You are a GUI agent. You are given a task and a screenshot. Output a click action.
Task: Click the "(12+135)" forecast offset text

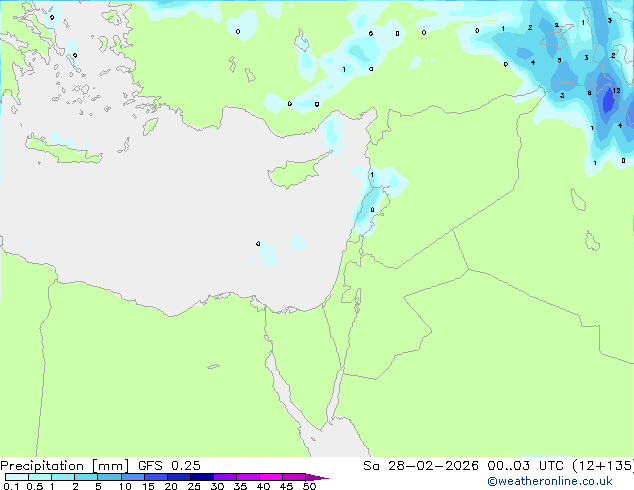click(x=603, y=466)
